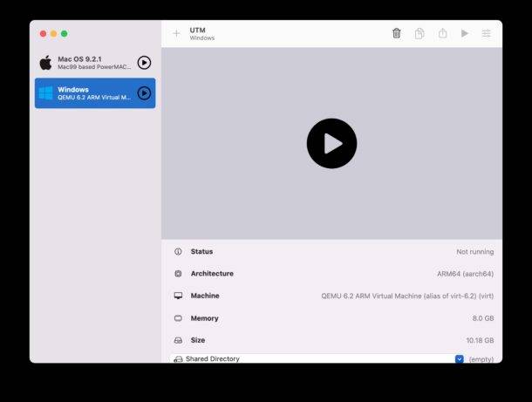Click the large play button in the preview

[x=331, y=144]
